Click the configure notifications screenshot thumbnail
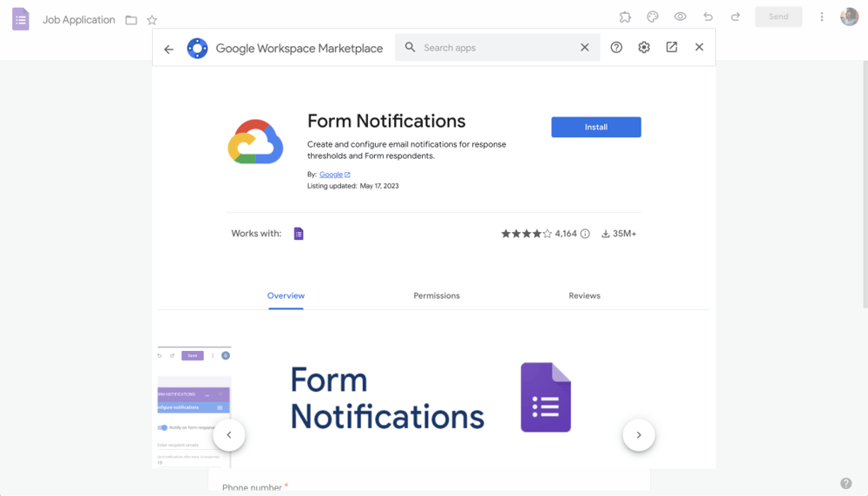This screenshot has width=868, height=496. (x=194, y=407)
